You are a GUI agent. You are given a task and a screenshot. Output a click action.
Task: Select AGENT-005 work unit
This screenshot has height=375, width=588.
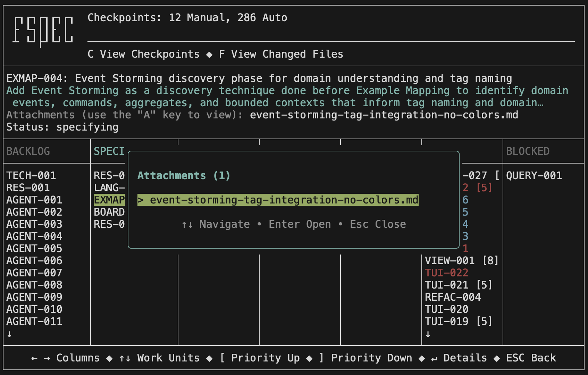pyautogui.click(x=34, y=249)
